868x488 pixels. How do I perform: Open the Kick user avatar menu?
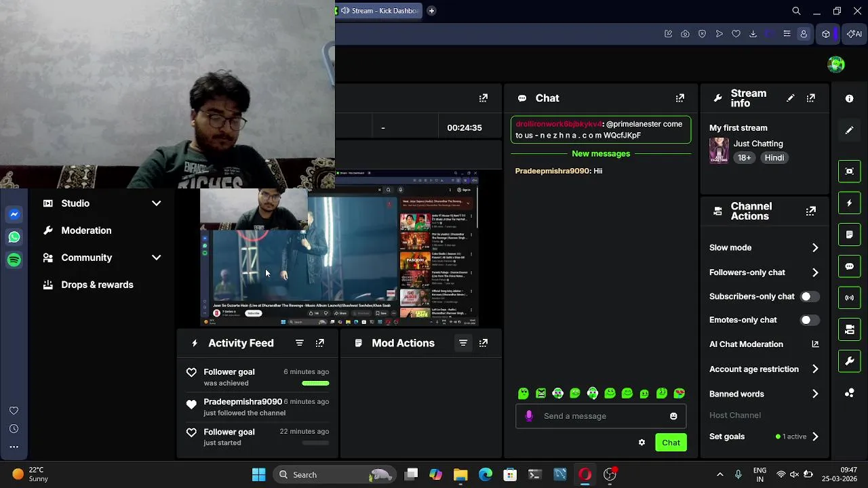[x=836, y=64]
